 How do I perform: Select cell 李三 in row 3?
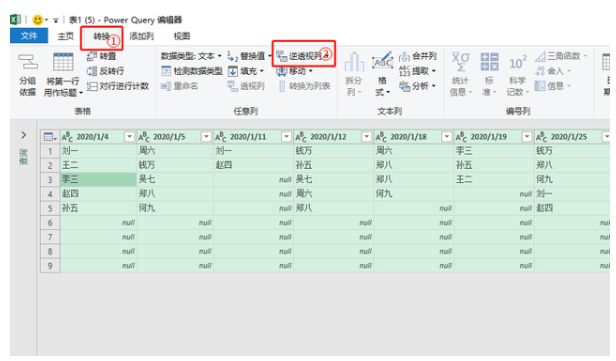pyautogui.click(x=98, y=180)
